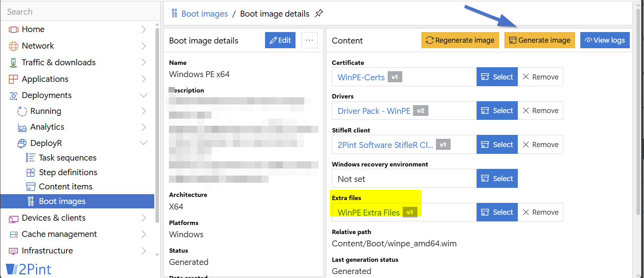Click the Infrastructure keyboard icon
This screenshot has height=278, width=644.
[13, 251]
